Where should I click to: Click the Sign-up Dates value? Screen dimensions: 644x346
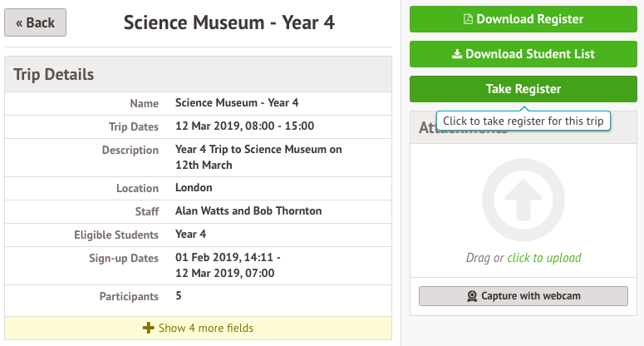tap(228, 265)
